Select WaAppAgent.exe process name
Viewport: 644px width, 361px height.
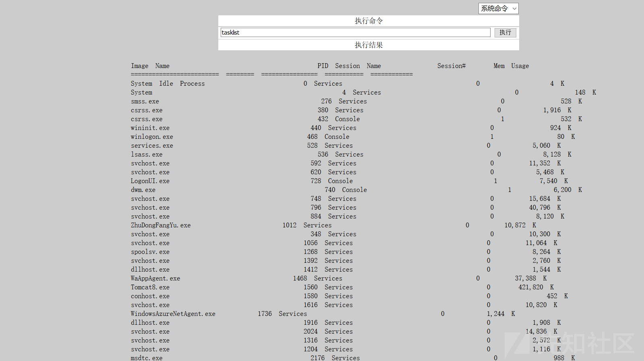[155, 278]
